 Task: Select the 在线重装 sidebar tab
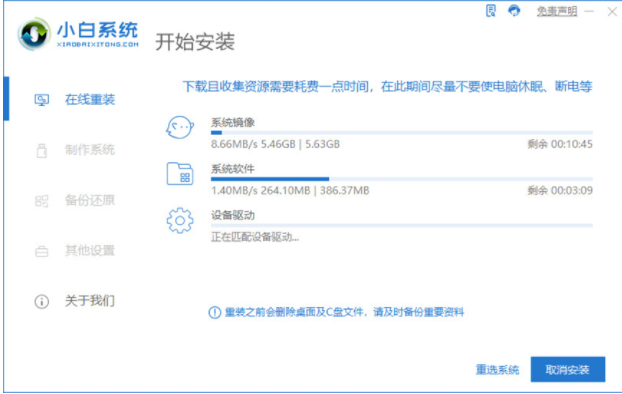click(75, 99)
